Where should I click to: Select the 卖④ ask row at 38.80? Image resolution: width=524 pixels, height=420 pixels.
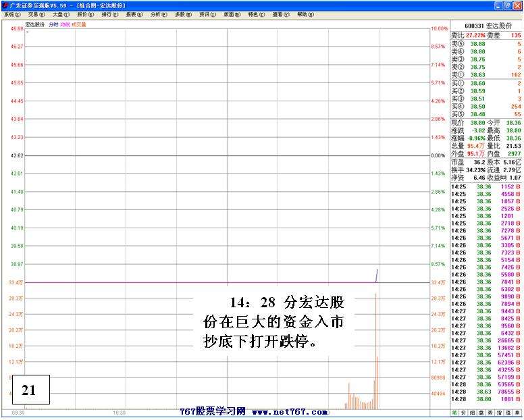(x=486, y=52)
